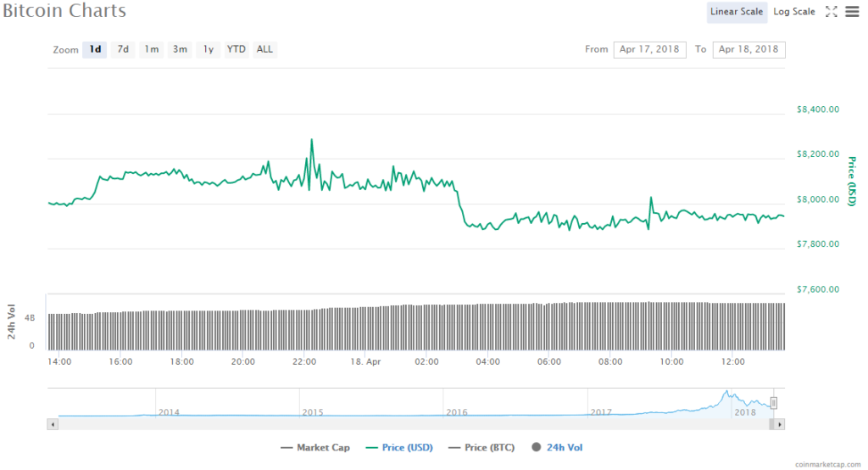Open the hamburger chart menu
This screenshot has width=868, height=470.
851,11
